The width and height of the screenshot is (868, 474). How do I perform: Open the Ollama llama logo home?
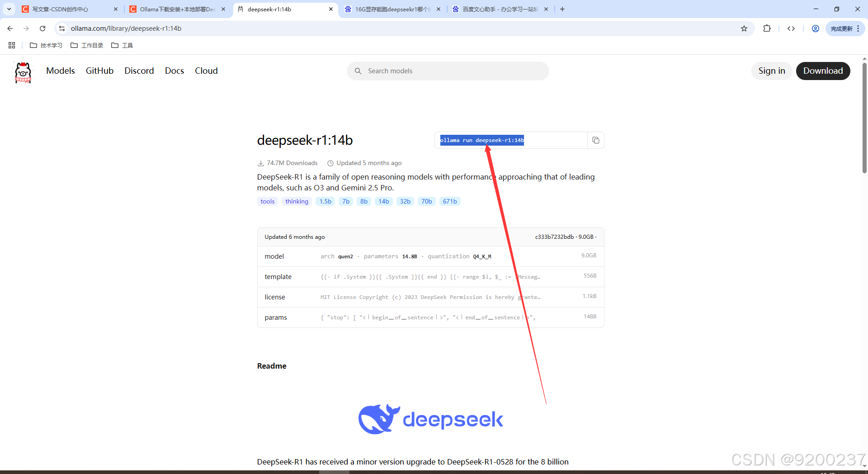[x=23, y=72]
